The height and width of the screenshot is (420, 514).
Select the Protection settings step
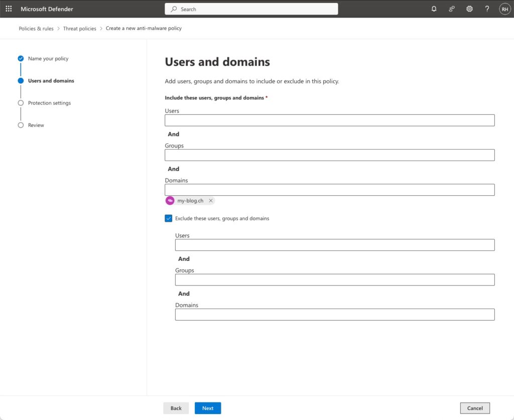49,103
